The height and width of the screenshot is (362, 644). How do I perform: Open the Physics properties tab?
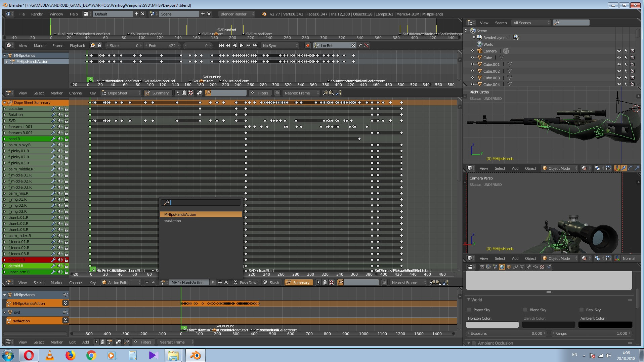549,267
